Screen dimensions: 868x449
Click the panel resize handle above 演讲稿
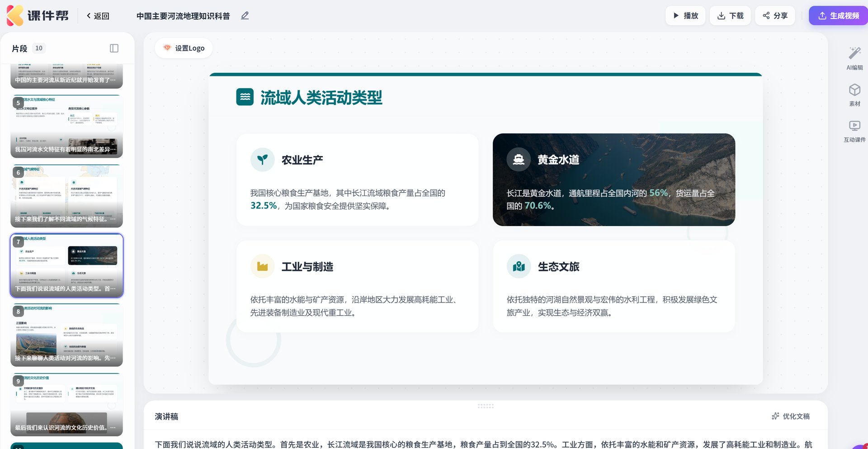486,406
